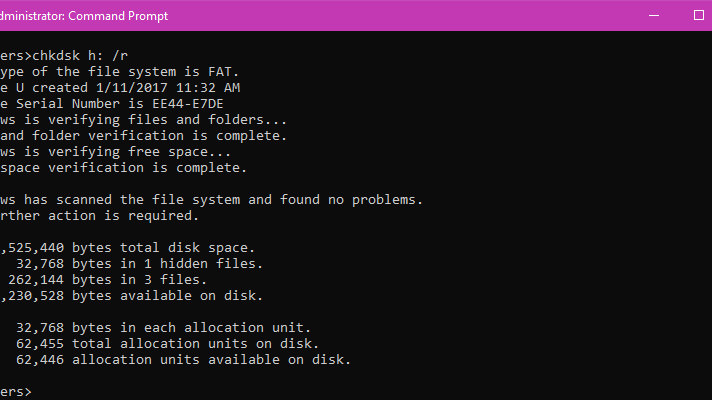712x400 pixels.
Task: Click the empty prompt at the bottom
Action: (x=16, y=391)
